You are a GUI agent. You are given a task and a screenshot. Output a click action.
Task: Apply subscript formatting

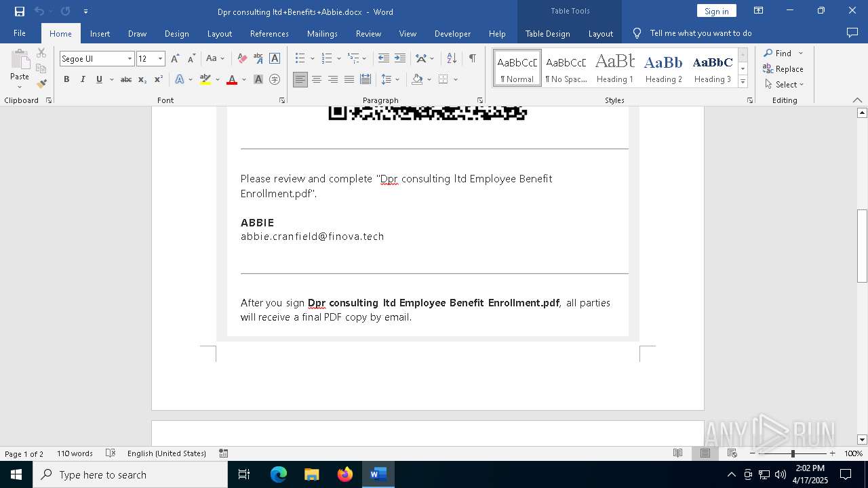point(142,79)
